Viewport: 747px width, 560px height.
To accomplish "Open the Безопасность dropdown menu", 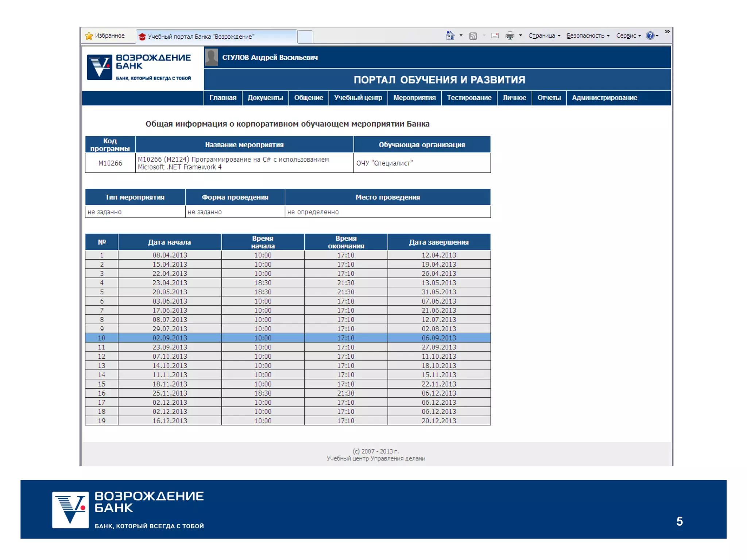I will pyautogui.click(x=588, y=36).
